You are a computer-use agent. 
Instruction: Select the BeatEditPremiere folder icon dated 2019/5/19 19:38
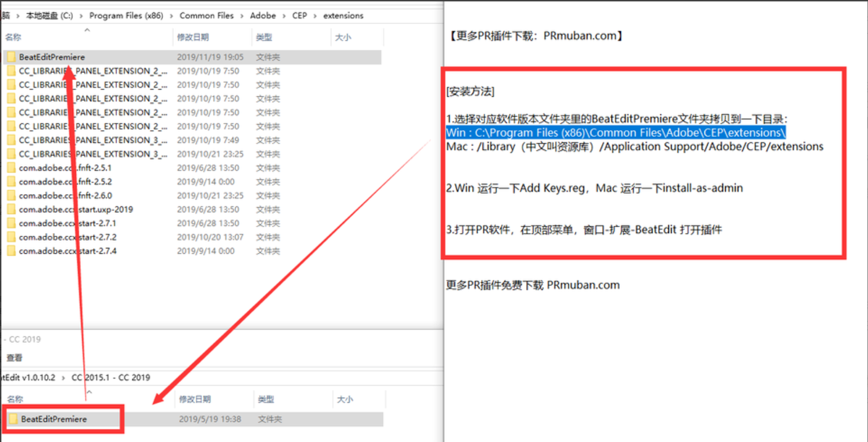pyautogui.click(x=13, y=419)
